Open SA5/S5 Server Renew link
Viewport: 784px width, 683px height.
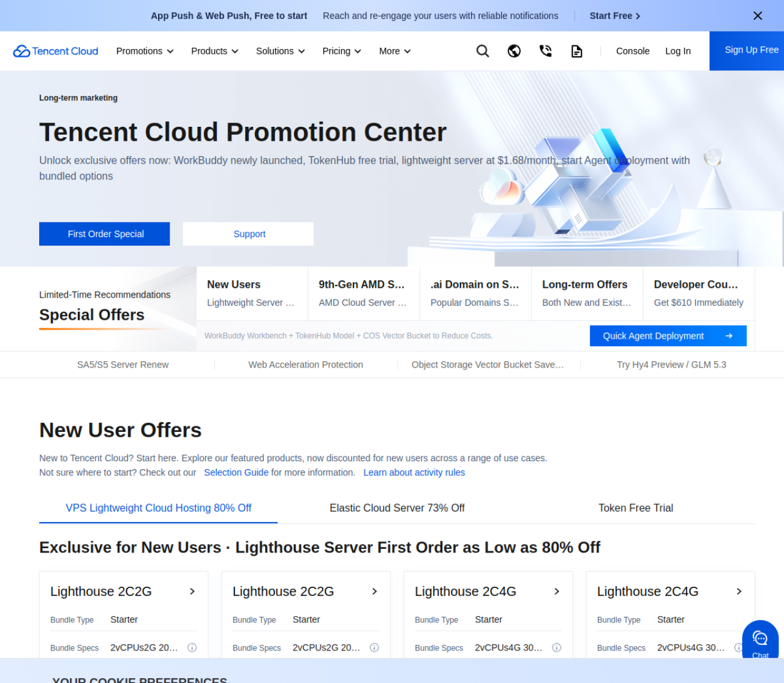click(x=123, y=364)
